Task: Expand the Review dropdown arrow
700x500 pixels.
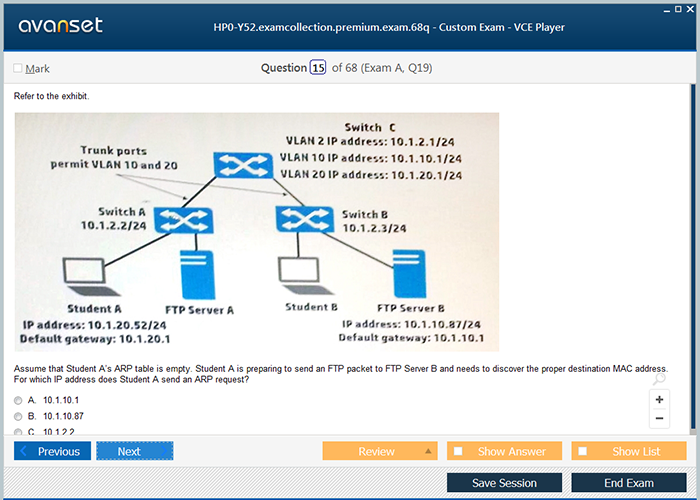Action: [x=427, y=451]
